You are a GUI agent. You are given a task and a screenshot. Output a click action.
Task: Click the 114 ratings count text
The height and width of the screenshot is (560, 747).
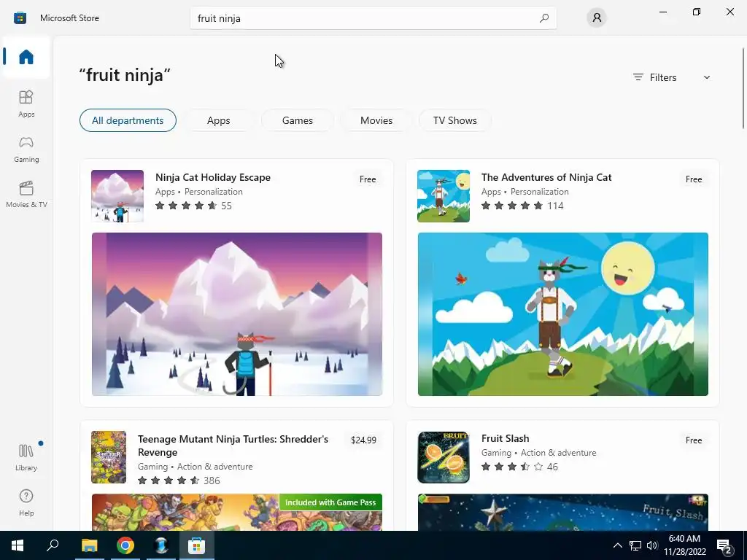[x=555, y=206]
